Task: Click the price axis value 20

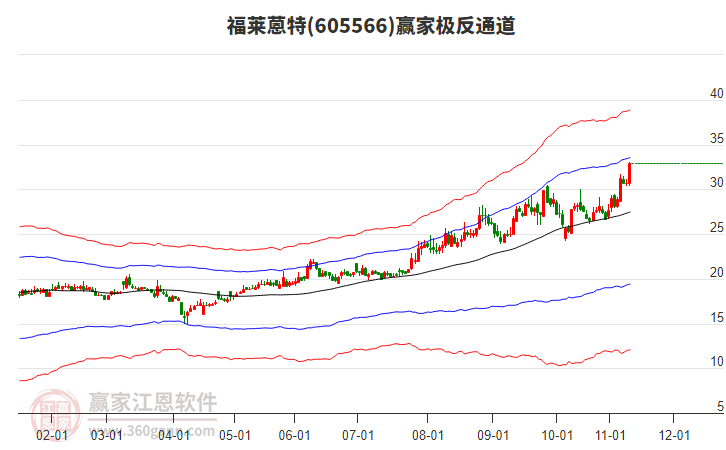Action: (716, 273)
